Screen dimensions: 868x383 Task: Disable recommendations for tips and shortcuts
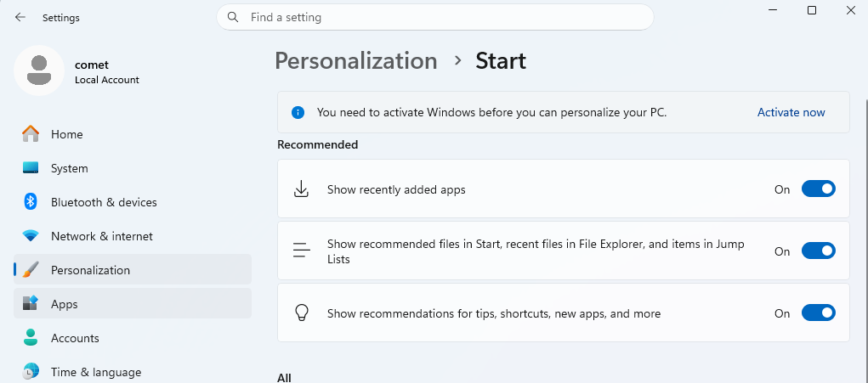tap(818, 313)
